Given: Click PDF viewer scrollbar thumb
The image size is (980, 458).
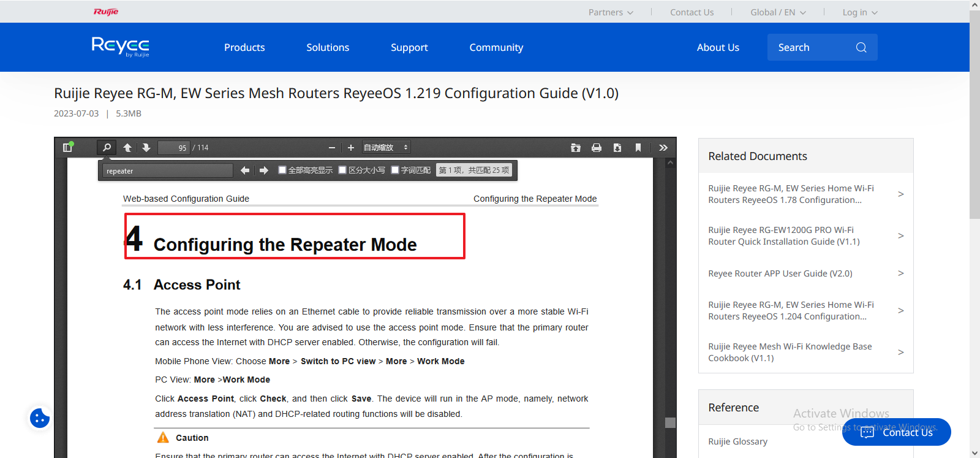Looking at the screenshot, I should (x=670, y=422).
